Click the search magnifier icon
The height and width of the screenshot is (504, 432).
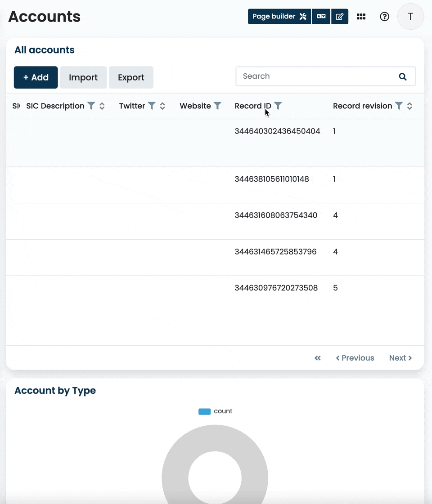click(403, 76)
